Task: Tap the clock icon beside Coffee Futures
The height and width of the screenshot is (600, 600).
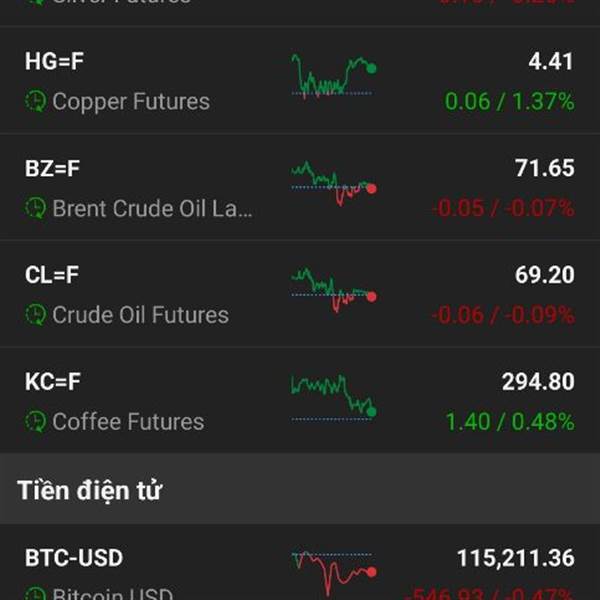Action: click(36, 421)
